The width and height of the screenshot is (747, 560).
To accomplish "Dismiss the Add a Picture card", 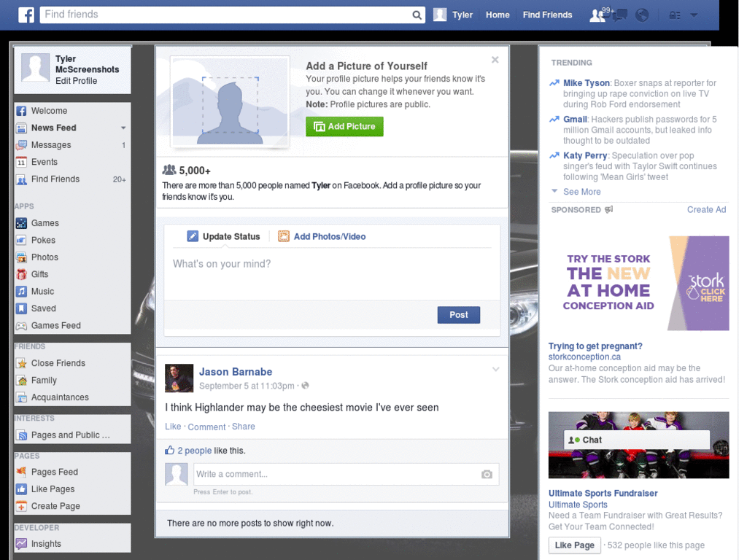I will tap(495, 60).
